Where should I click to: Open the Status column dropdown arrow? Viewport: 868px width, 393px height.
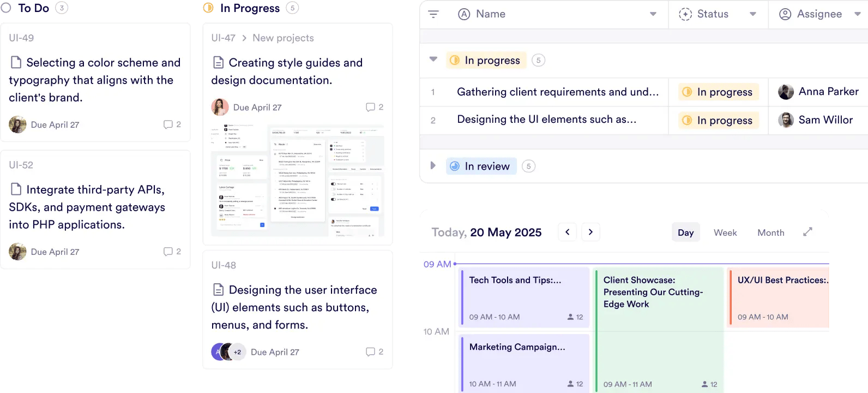752,14
